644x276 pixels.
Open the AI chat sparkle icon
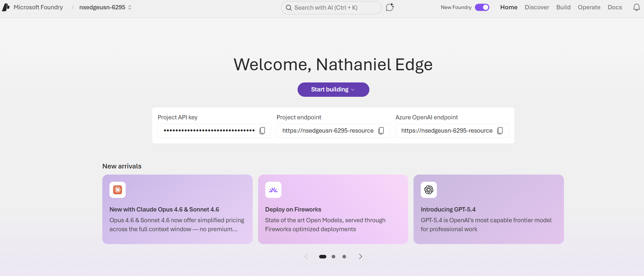click(390, 7)
